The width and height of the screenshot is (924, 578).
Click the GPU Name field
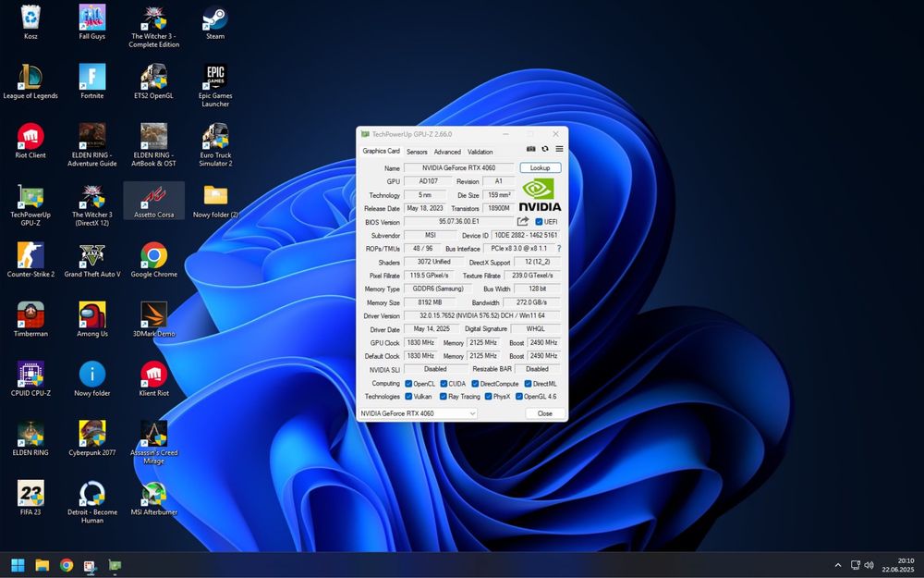(458, 168)
